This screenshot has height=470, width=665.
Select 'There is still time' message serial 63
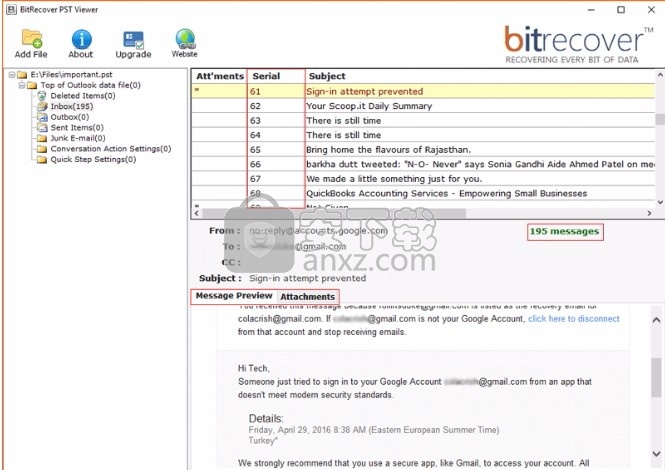423,120
